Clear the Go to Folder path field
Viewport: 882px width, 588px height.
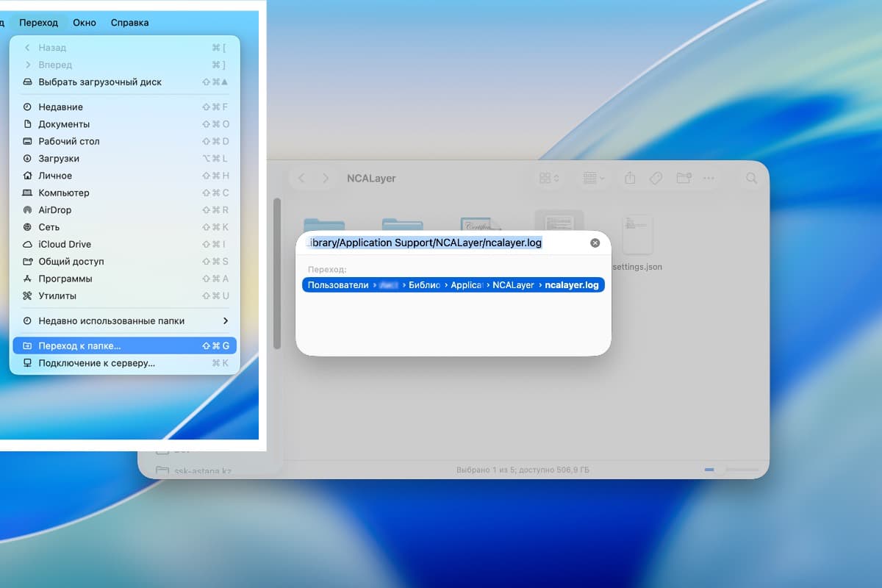click(595, 243)
